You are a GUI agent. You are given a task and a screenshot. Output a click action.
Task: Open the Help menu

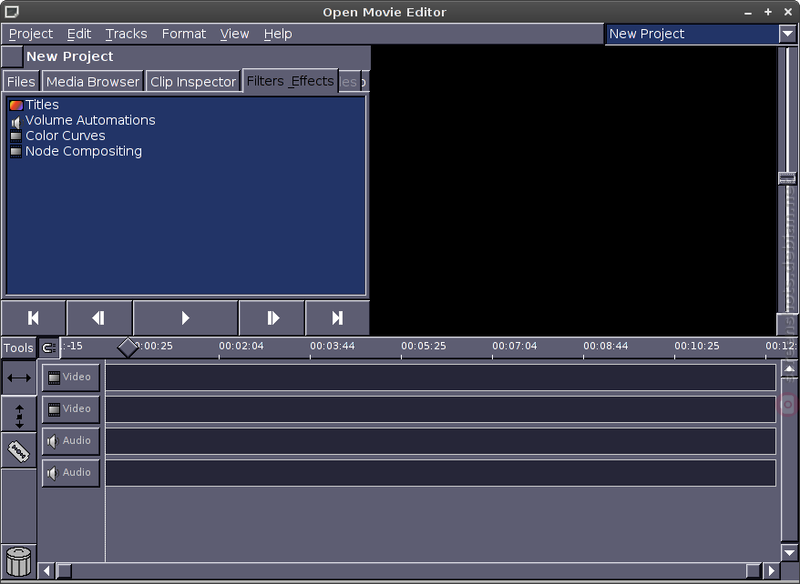[278, 34]
